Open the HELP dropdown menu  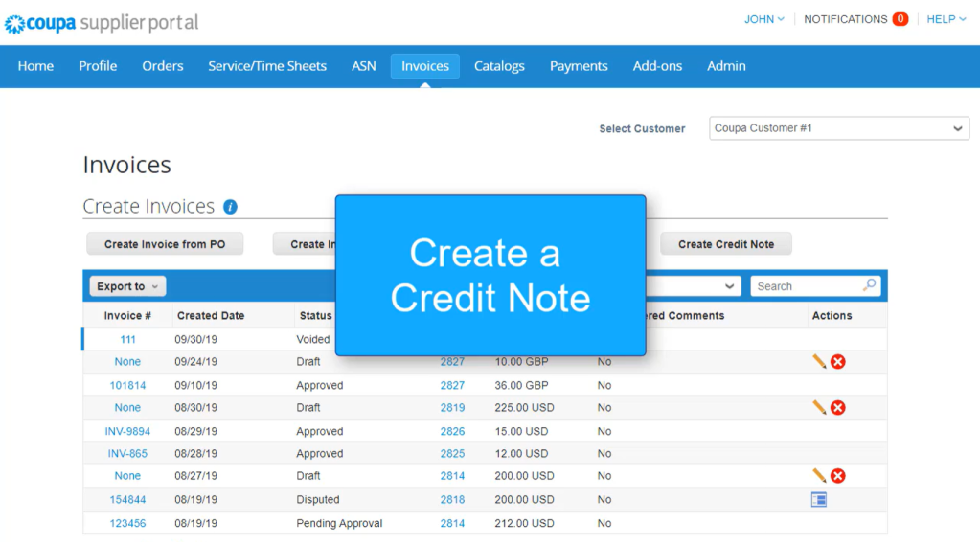click(946, 19)
